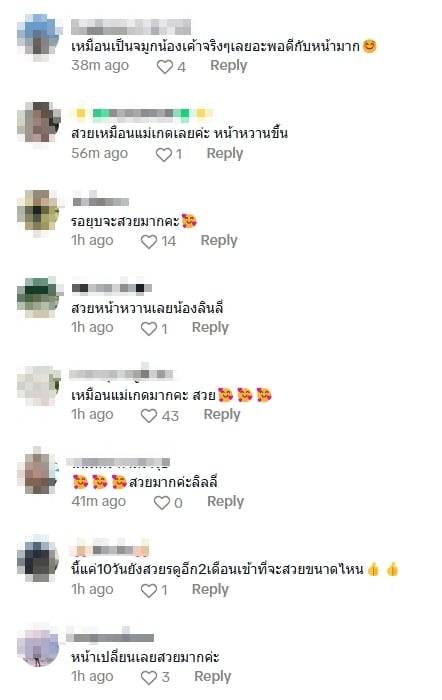Reply to the comment posted 56m ago

coord(225,153)
